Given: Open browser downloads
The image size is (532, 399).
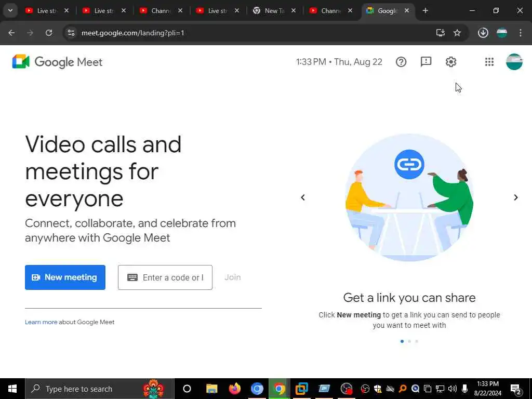Looking at the screenshot, I should [x=483, y=33].
